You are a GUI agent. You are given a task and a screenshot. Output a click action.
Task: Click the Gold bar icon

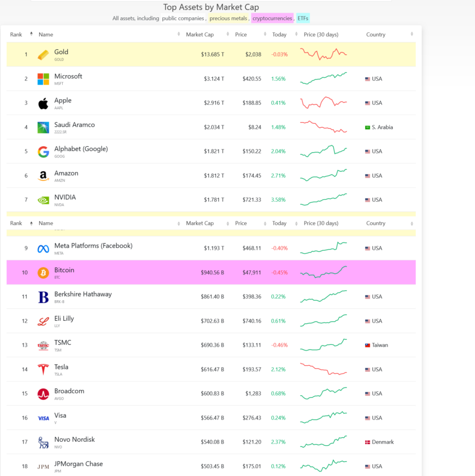[x=43, y=55]
